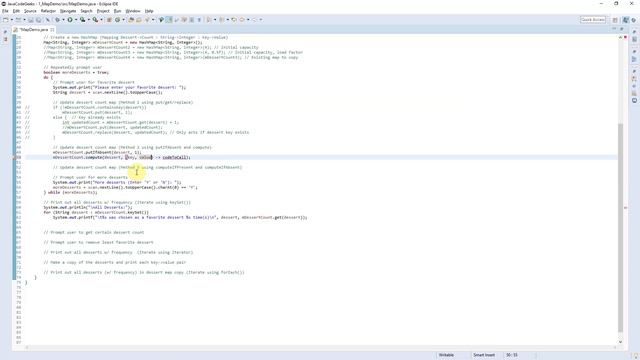Image resolution: width=640 pixels, height=360 pixels.
Task: Click the Coverage launch icon
Action: 82,20
